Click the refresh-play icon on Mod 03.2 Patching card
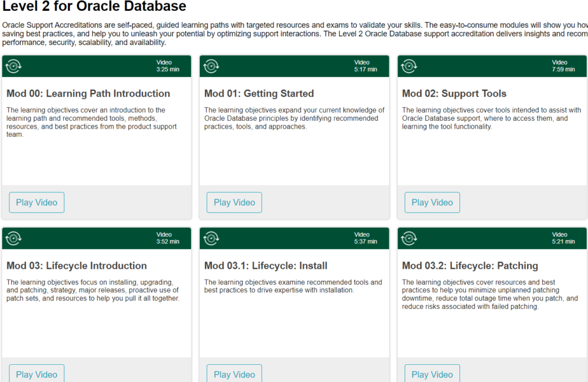 pos(409,238)
